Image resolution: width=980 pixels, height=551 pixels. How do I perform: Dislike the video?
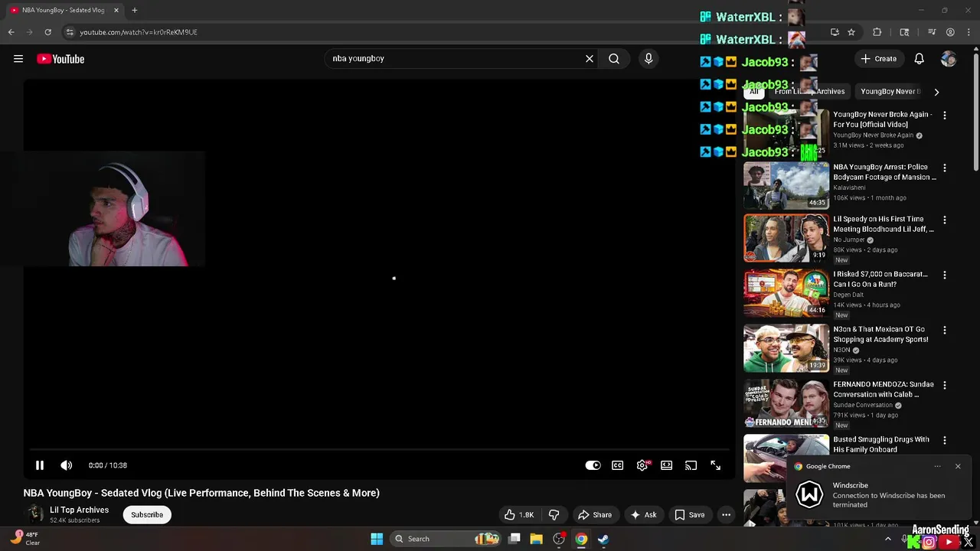554,515
